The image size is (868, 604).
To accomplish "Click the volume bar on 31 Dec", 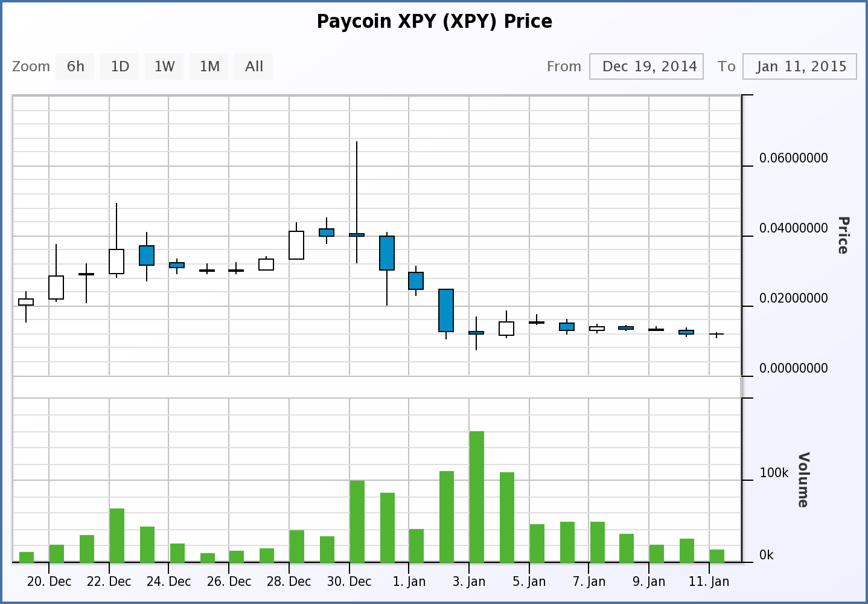I will pos(388,527).
